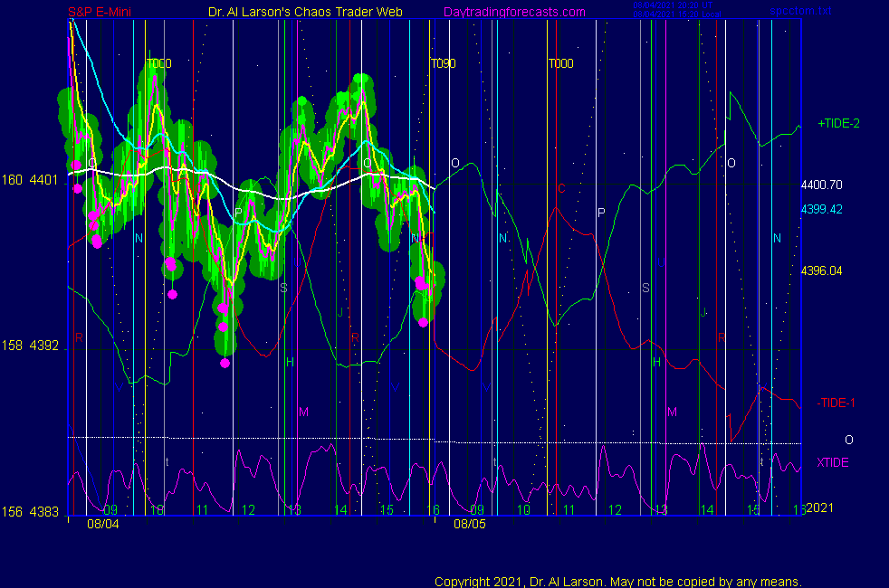The image size is (889, 588).
Task: Click the 158 4392 axis label
Action: click(30, 346)
